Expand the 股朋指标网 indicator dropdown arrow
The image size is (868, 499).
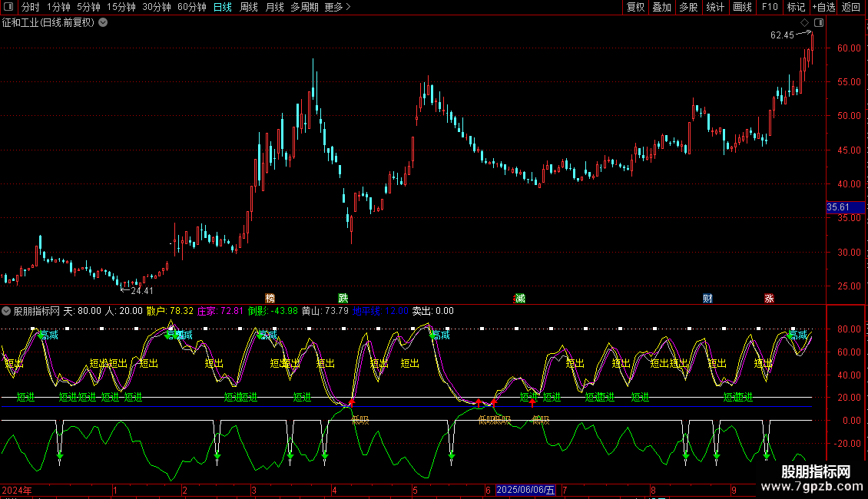point(7,311)
